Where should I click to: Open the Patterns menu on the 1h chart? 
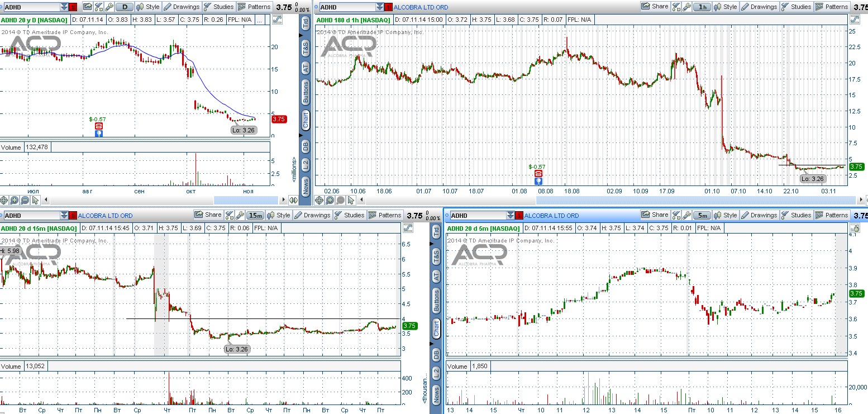click(x=831, y=7)
